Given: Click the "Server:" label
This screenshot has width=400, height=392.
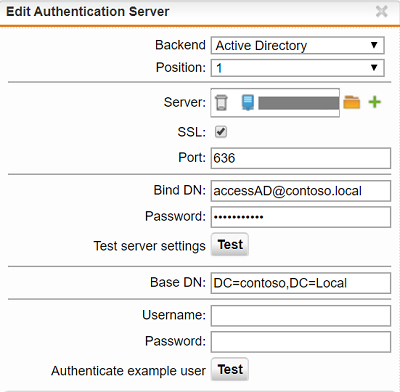Looking at the screenshot, I should click(185, 102).
